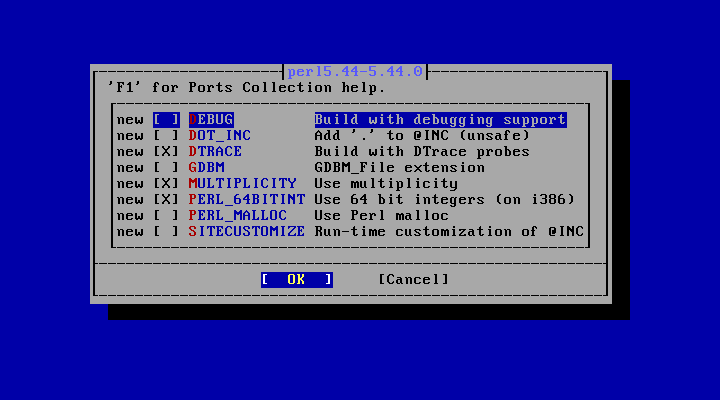Untick the PERL_64BITINT checkbox
720x400 pixels.
(166, 200)
